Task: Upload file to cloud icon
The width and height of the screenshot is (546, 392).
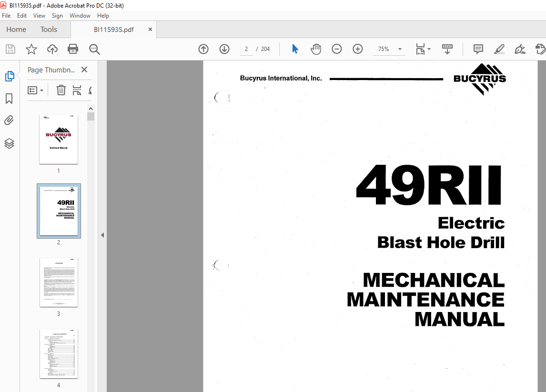Action: 52,49
